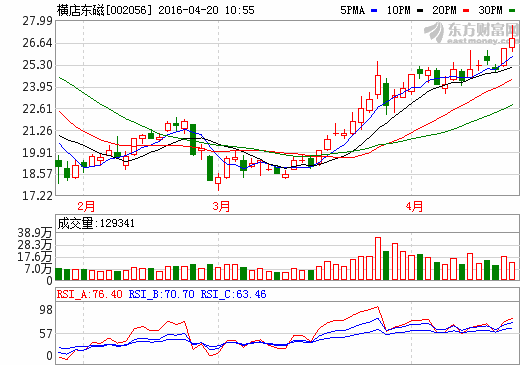Click the RSI_A:76.40 indicator value
This screenshot has width=520, height=365.
click(89, 294)
